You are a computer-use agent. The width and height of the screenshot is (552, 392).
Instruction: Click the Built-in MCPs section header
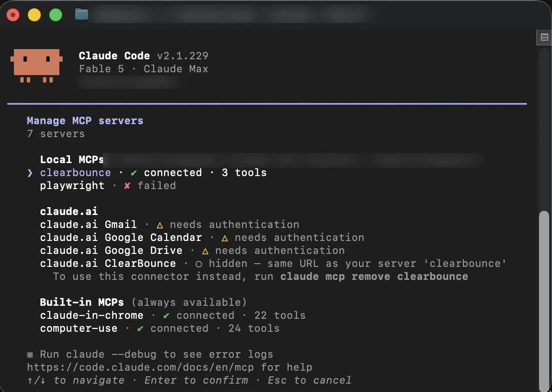click(82, 302)
